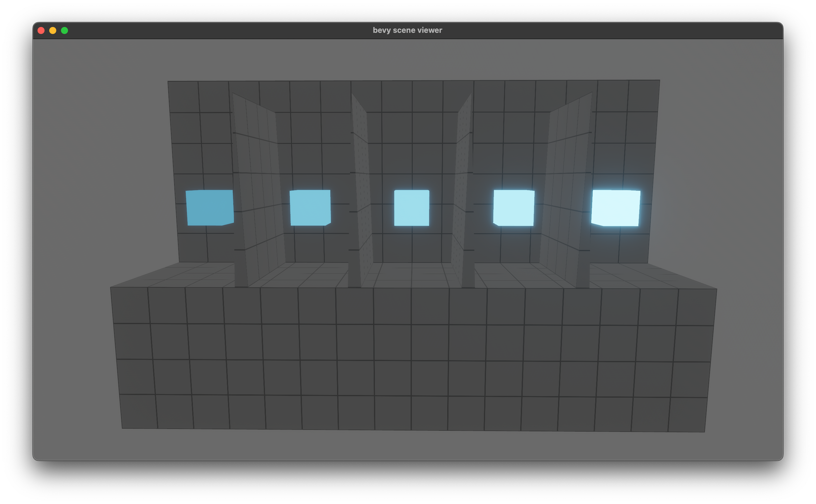Select the fourth cube from the left
816x504 pixels.
pos(514,208)
